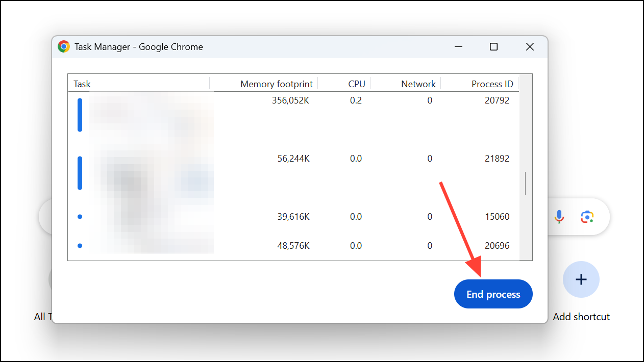Click the task list vertical scrollbar thumb
The height and width of the screenshot is (362, 644).
pyautogui.click(x=525, y=184)
